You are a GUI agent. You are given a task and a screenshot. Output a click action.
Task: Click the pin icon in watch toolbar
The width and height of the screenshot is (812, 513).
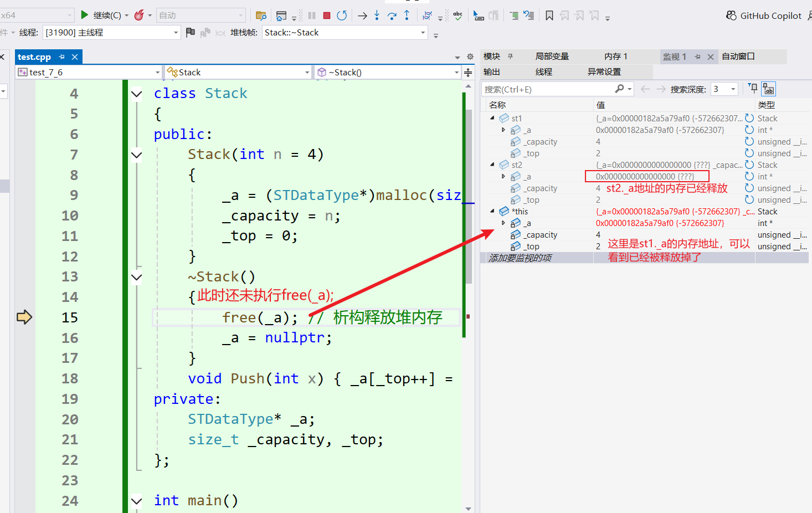click(x=753, y=88)
